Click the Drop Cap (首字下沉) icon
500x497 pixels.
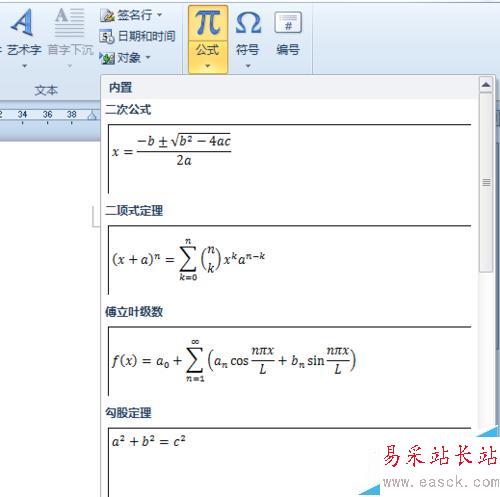[69, 23]
